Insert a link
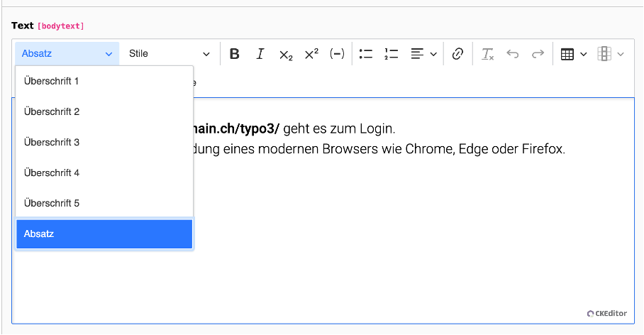Screen dimensions: 644x335 tap(457, 54)
